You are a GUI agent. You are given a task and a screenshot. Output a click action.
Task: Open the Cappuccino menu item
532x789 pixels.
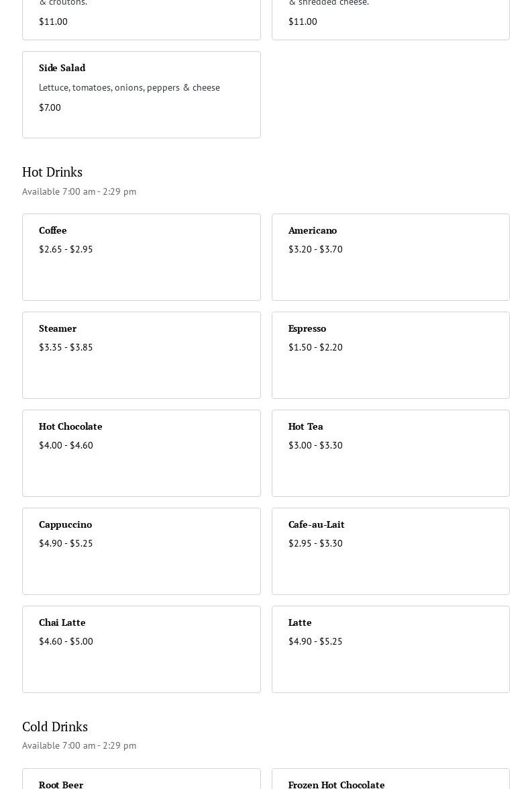(141, 551)
